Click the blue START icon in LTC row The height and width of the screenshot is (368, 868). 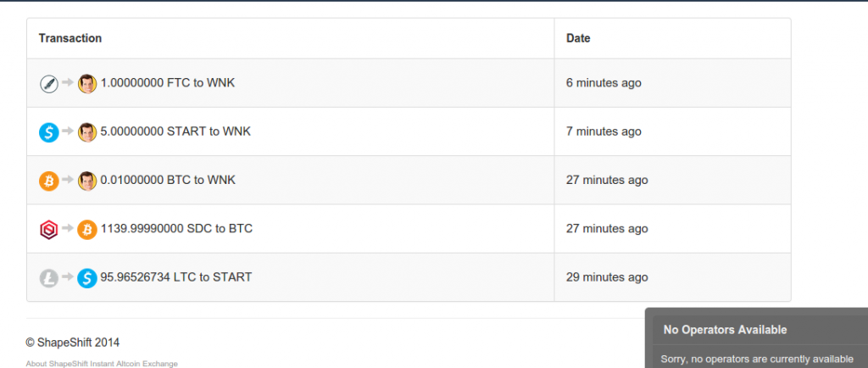(87, 278)
